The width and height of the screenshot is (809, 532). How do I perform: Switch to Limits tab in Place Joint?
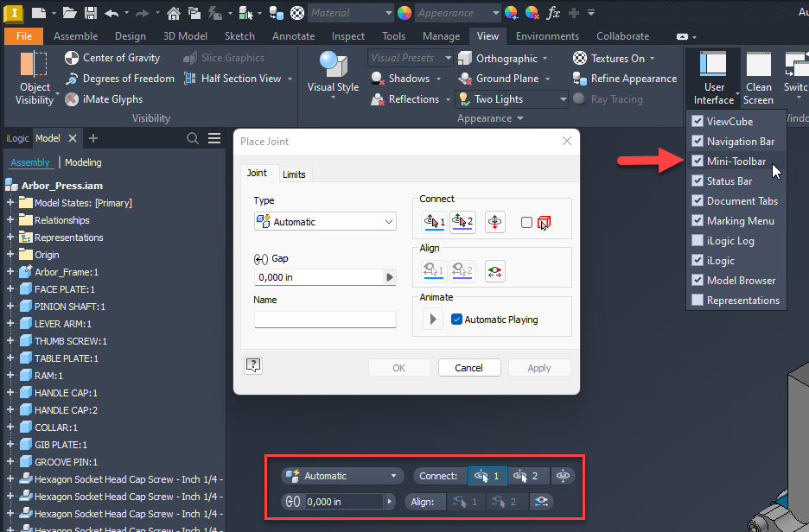click(x=294, y=174)
